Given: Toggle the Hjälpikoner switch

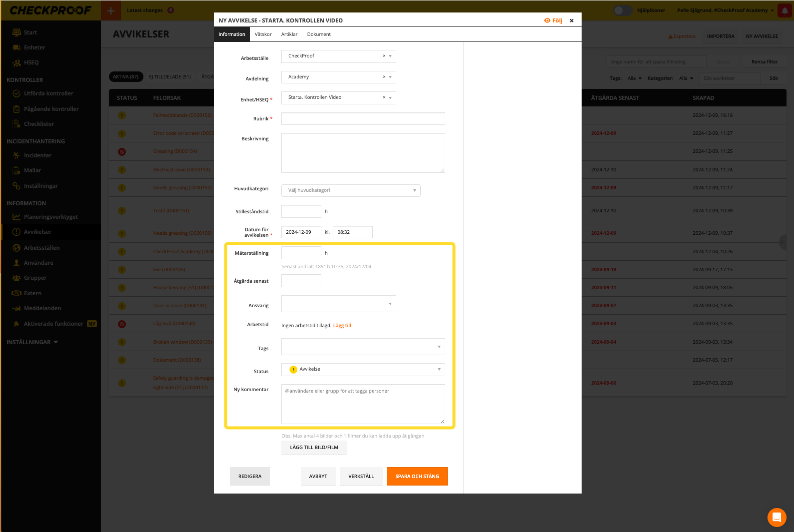Looking at the screenshot, I should [x=623, y=10].
